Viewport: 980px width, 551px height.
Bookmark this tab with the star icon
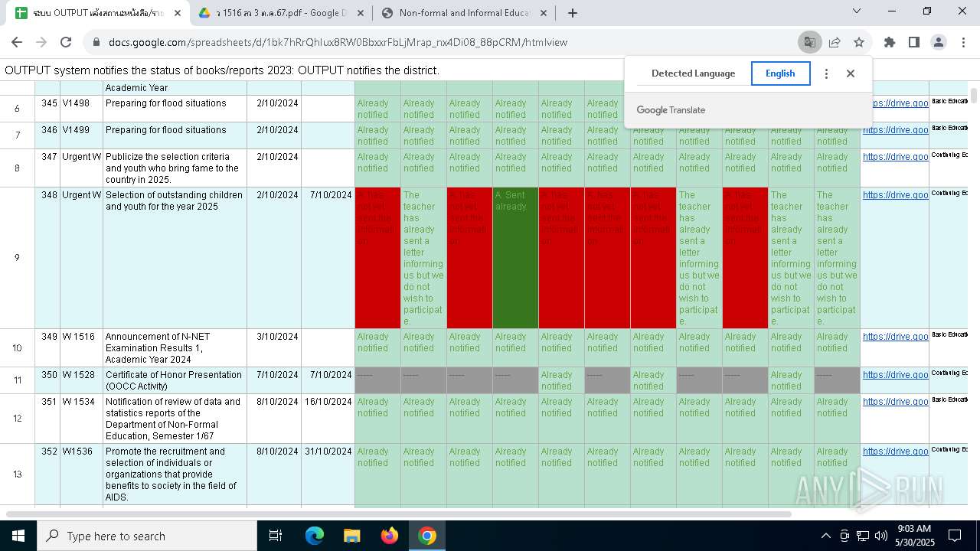859,42
